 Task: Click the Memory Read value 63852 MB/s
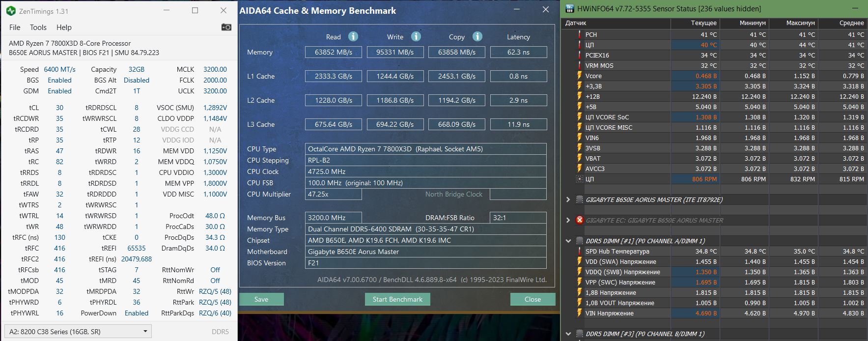click(334, 52)
